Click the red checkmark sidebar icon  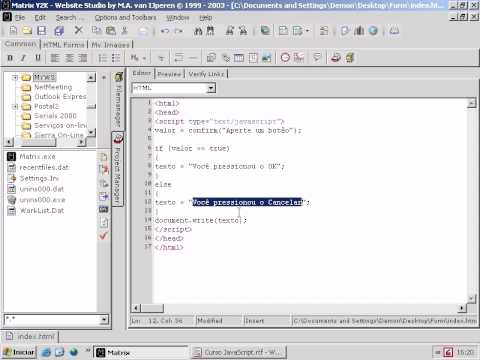coord(104,236)
